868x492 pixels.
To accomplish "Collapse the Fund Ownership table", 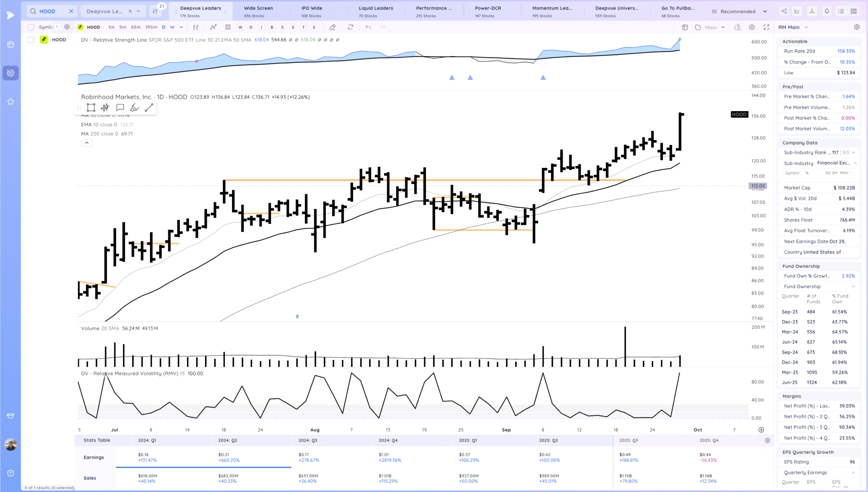I will click(x=853, y=286).
